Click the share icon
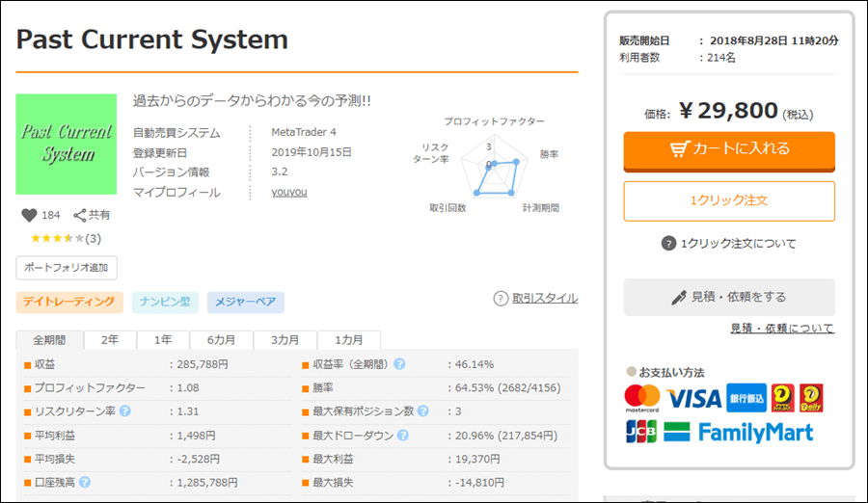 tap(80, 215)
